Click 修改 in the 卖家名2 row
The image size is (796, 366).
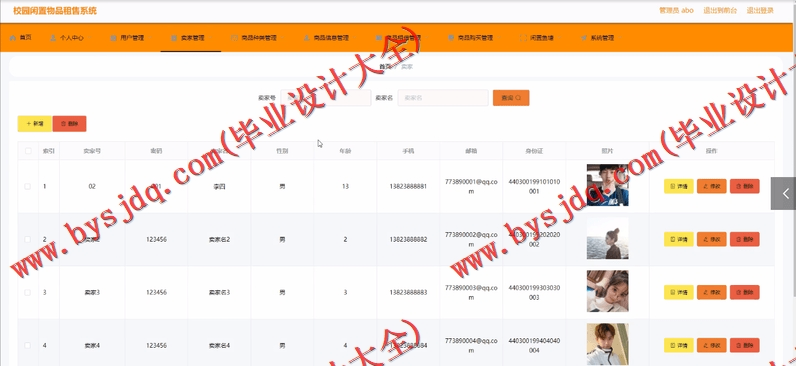pyautogui.click(x=712, y=239)
